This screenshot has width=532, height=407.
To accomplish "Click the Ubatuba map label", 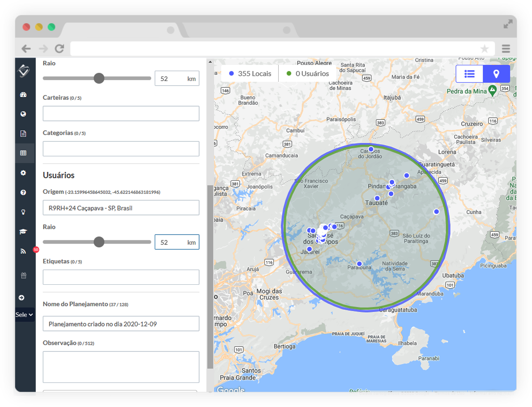I will [x=453, y=275].
